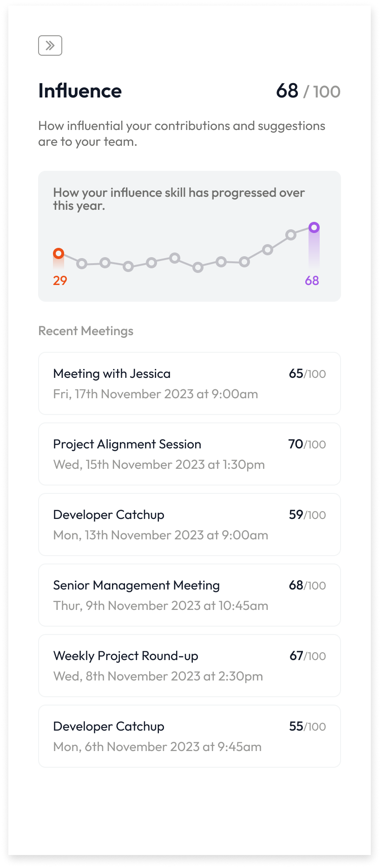Click the double-chevron collapse panel icon
381x868 pixels.
point(50,45)
